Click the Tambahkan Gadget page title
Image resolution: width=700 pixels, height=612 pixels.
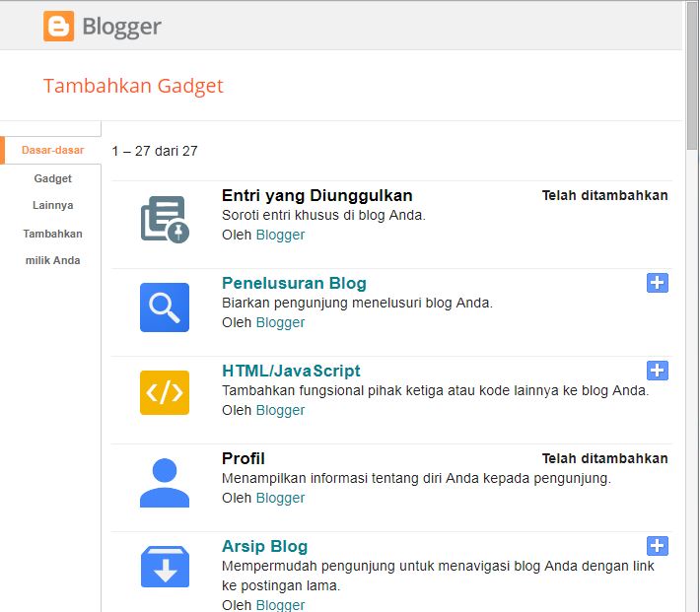coord(133,86)
